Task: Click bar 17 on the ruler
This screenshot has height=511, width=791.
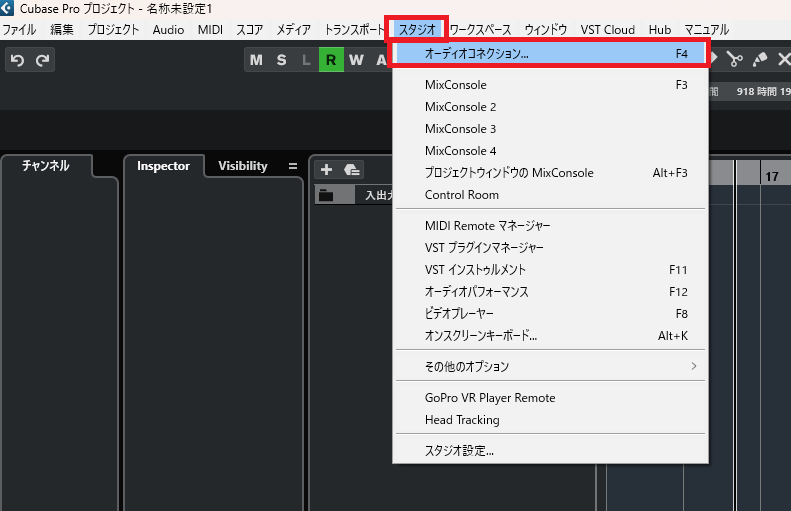Action: 771,177
